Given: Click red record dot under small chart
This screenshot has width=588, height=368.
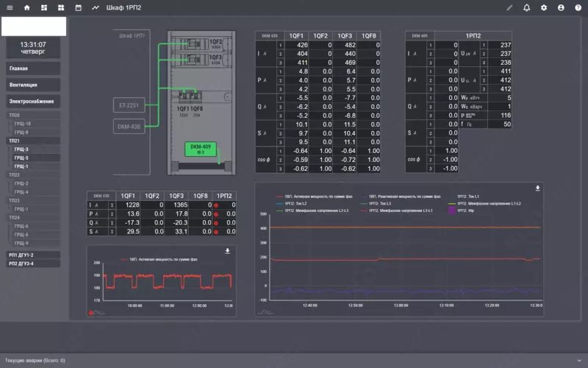Looking at the screenshot, I should 90,312.
